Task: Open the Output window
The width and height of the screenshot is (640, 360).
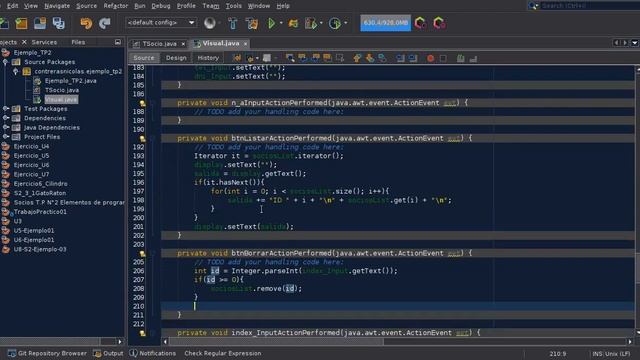Action: [109, 353]
